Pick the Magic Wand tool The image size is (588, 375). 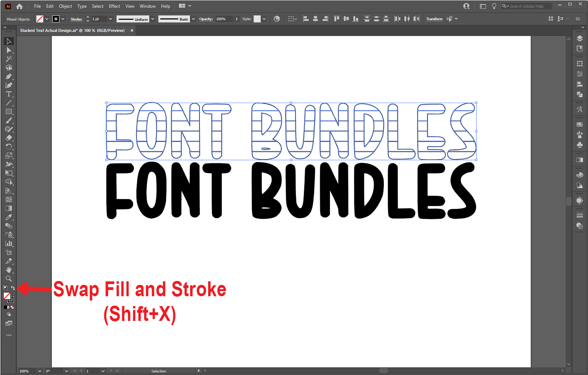(x=9, y=59)
